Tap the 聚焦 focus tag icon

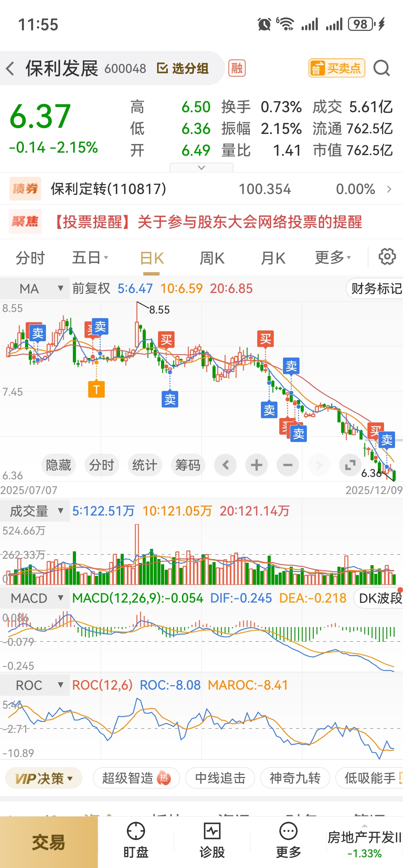pos(25,222)
